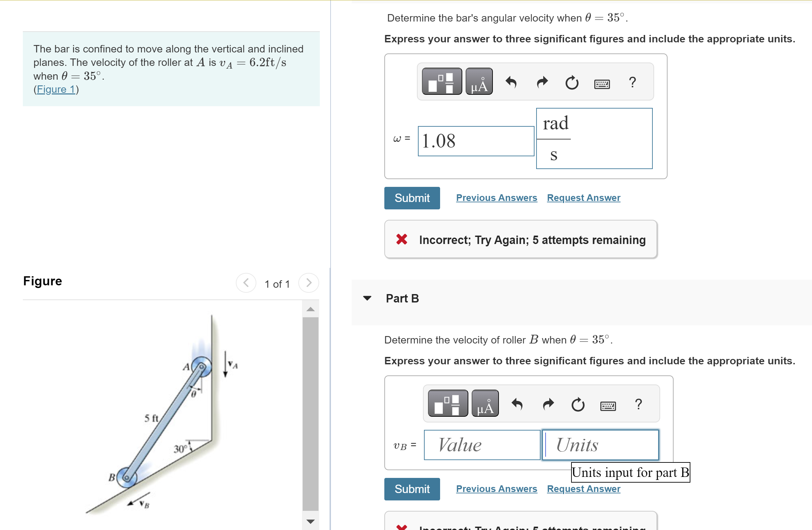Open the Figure 1 link
Image resolution: width=812 pixels, height=530 pixels.
point(56,89)
